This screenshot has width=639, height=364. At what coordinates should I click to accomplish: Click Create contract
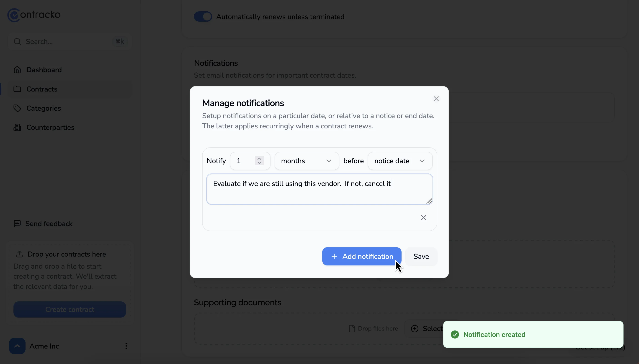[x=70, y=309]
